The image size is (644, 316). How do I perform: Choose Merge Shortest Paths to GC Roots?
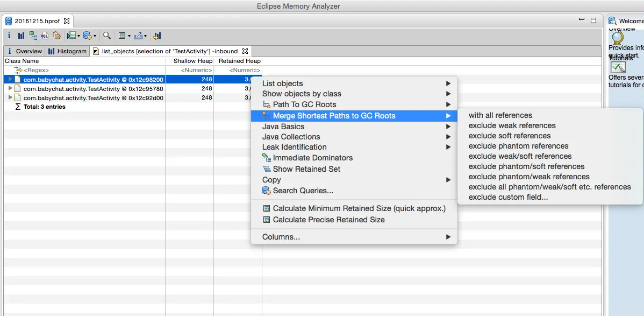point(354,116)
